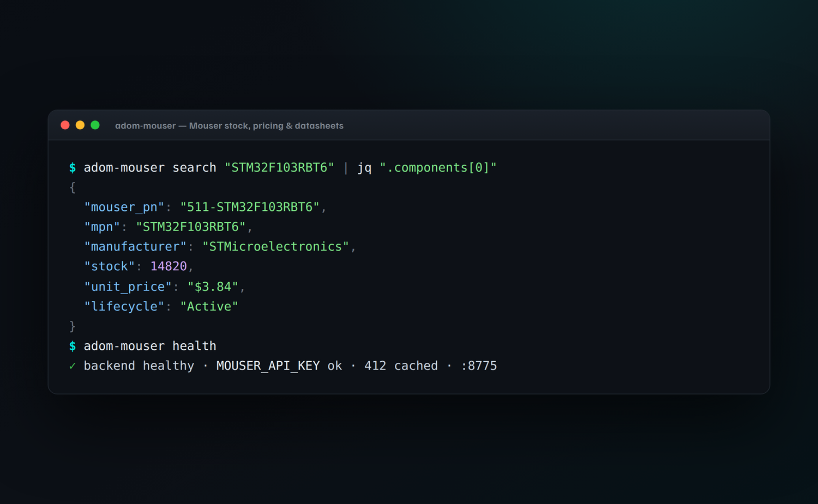
Task: Click the pipe symbol before jq
Action: coord(346,168)
